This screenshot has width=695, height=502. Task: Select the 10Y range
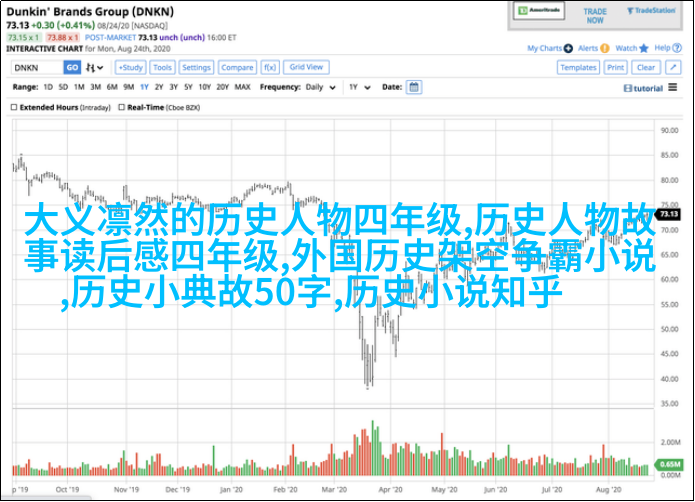[x=204, y=87]
